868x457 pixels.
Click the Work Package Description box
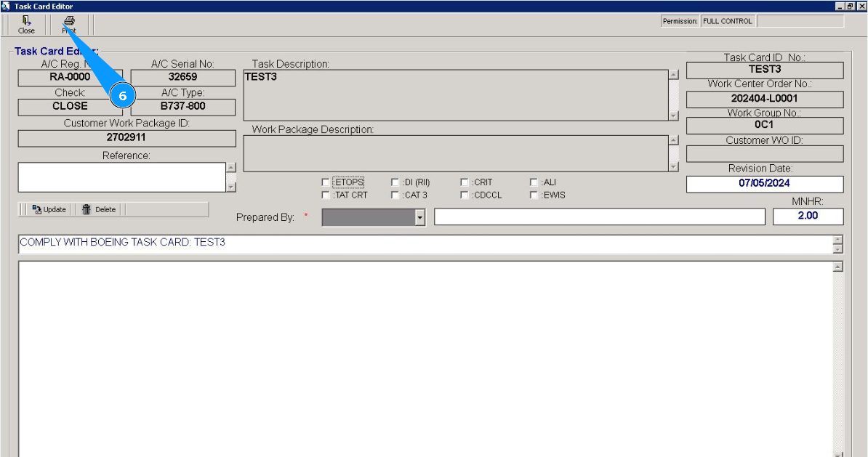point(456,153)
